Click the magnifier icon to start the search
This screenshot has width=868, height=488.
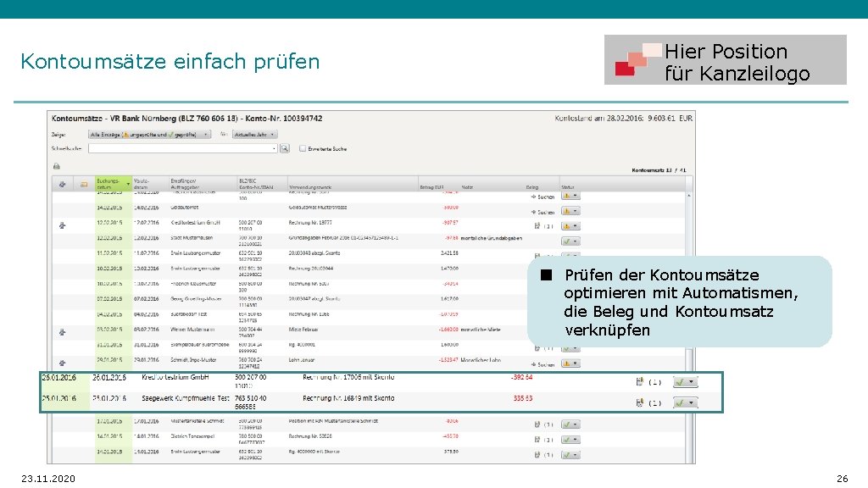284,149
